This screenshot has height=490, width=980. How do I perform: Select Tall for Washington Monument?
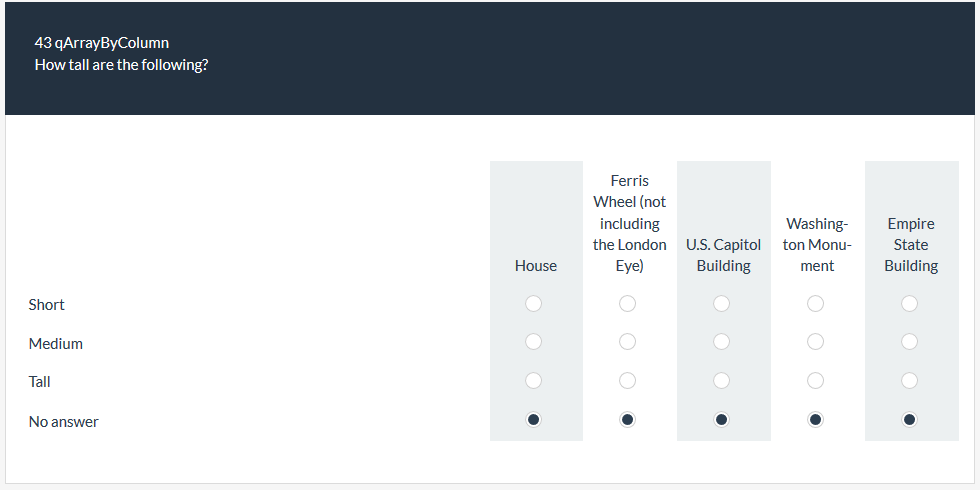pyautogui.click(x=815, y=380)
